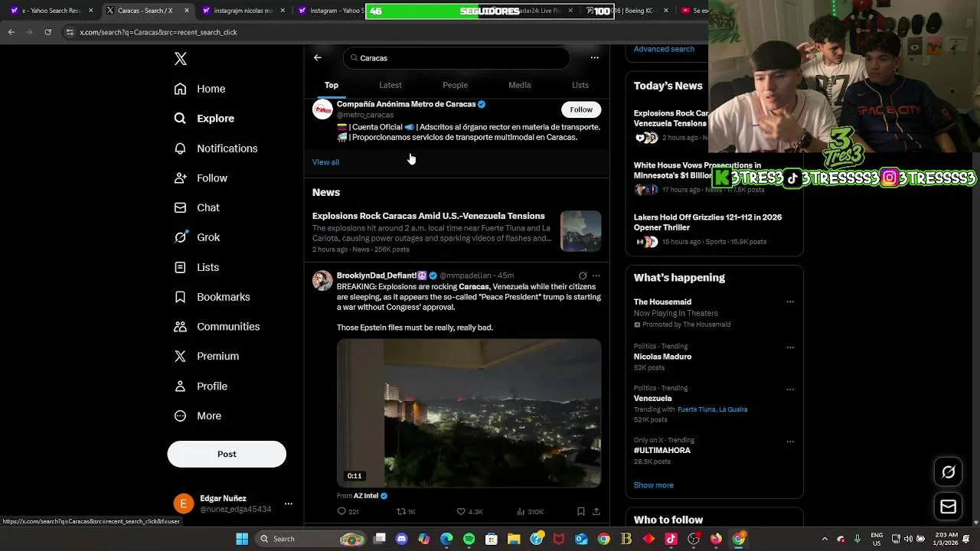Viewport: 980px width, 551px height.
Task: Open Discord from the taskbar
Action: pos(401,539)
